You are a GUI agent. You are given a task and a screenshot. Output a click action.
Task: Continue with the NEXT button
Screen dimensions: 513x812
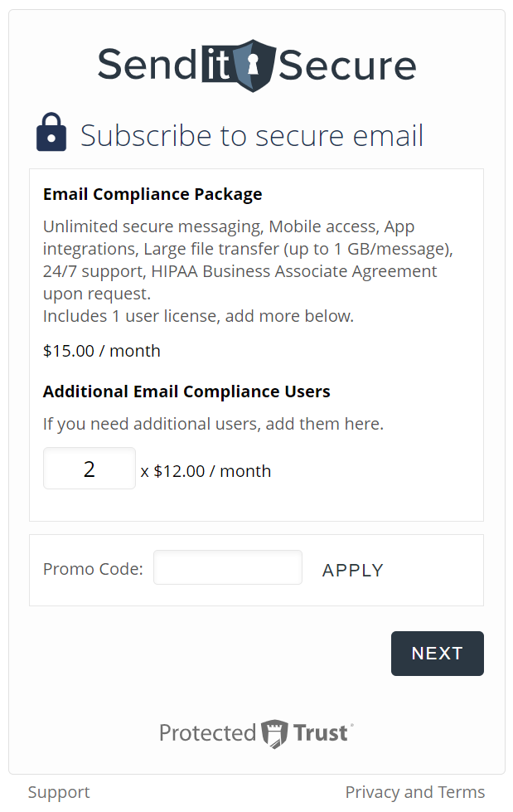click(x=438, y=653)
